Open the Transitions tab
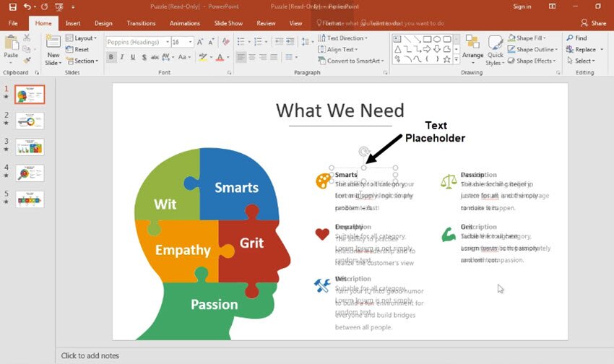614x364 pixels. coord(142,23)
